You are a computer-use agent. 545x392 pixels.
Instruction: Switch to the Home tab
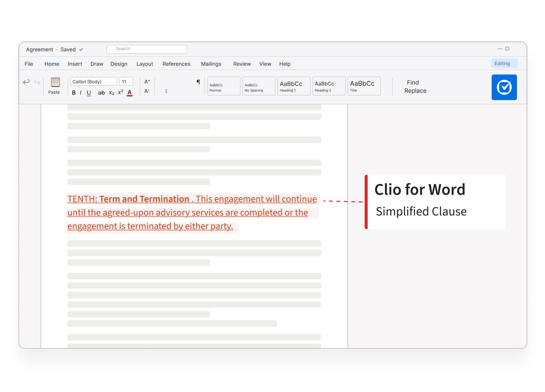[52, 64]
